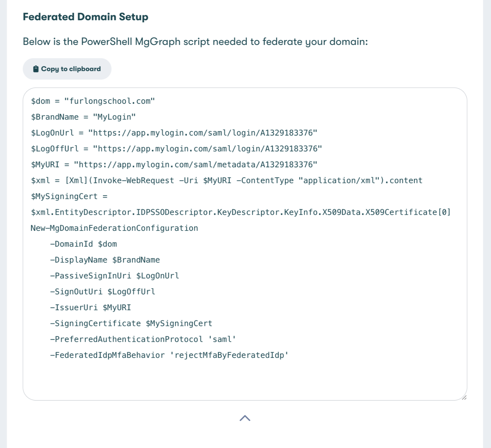Click the -SigningCertificate $MySigningCert line

point(131,324)
